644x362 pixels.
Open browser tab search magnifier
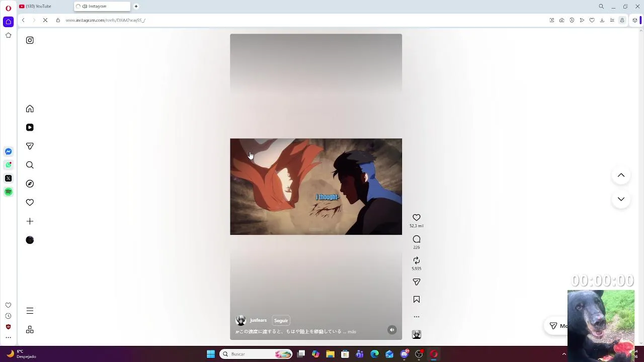pos(601,7)
